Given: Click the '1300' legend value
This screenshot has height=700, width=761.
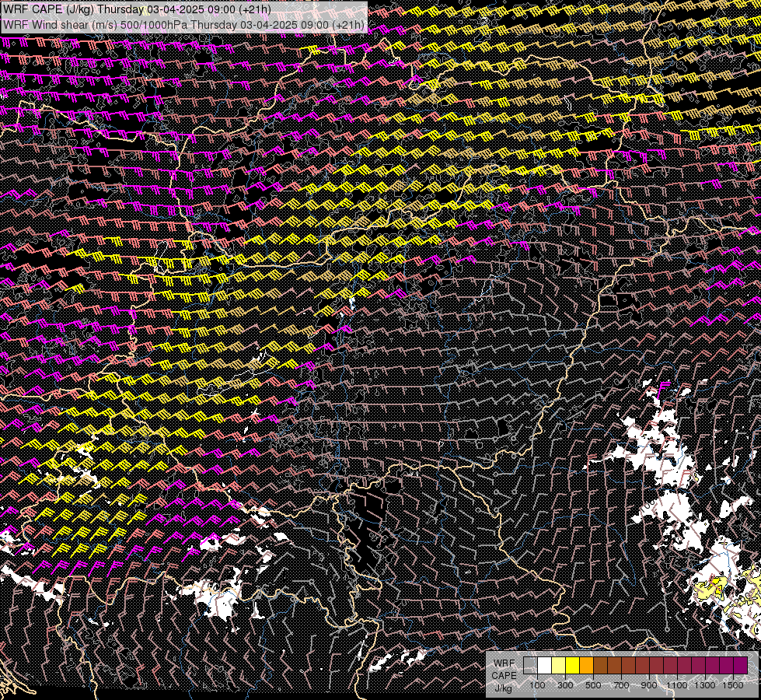Looking at the screenshot, I should click(705, 685).
